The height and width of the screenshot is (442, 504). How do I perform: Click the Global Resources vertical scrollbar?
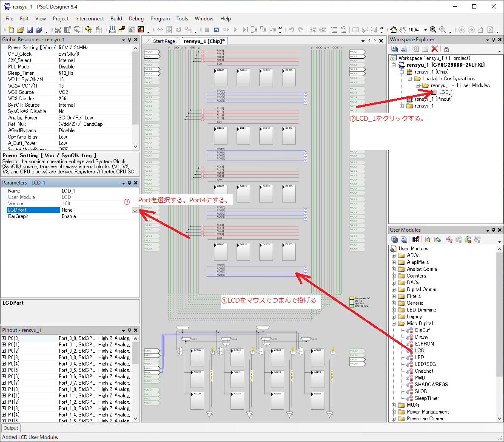click(x=135, y=97)
